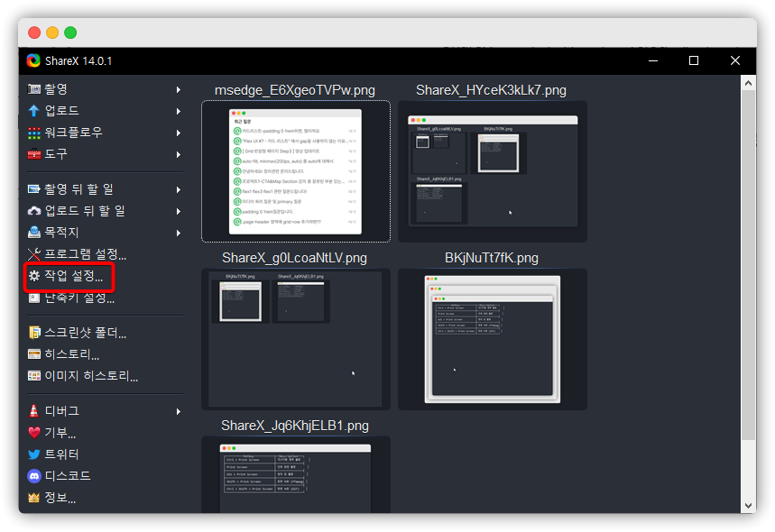The height and width of the screenshot is (532, 775).
Task: Select the ShareX_HYceK3kLk7.png thumbnail
Action: tap(493, 171)
